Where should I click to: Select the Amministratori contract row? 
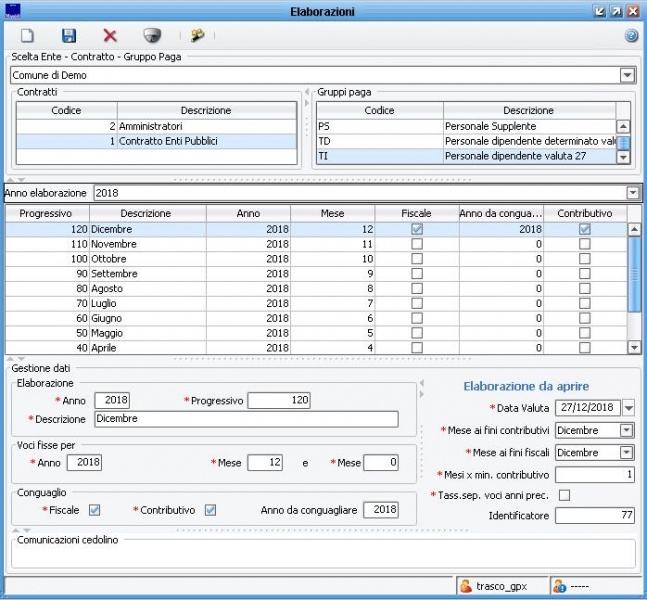(160, 127)
